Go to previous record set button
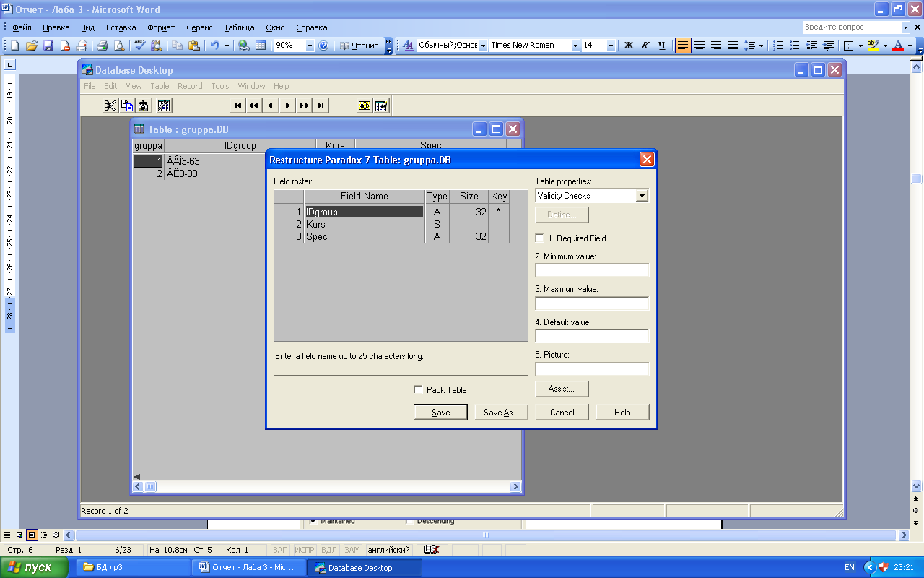This screenshot has width=924, height=578. tap(254, 105)
